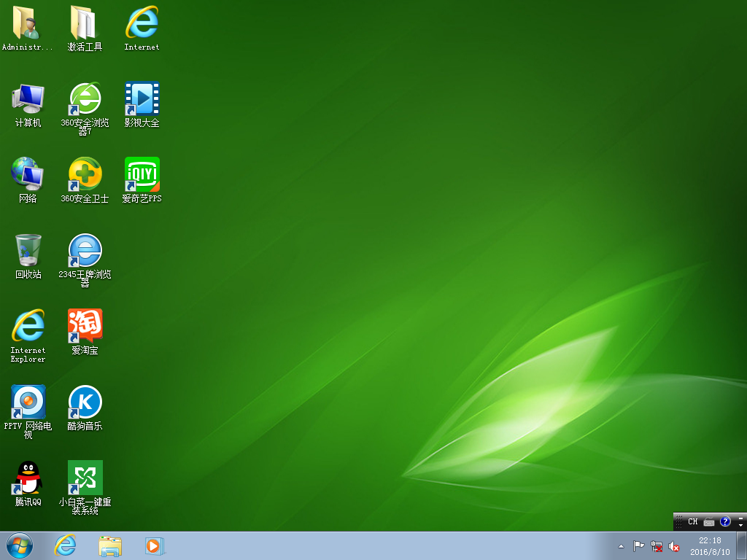747x560 pixels.
Task: Click the CH input language indicator
Action: 692,521
